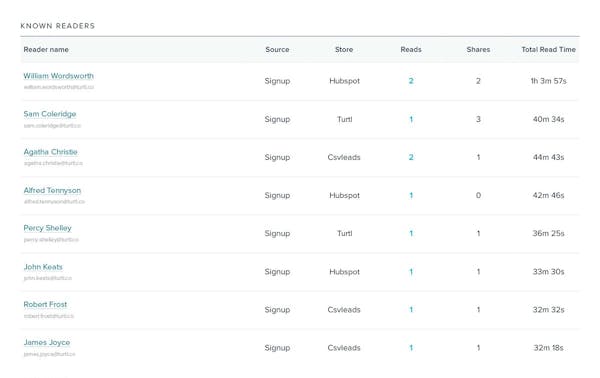The image size is (600, 378).
Task: Open Agatha Christie's reads count link
Action: [x=411, y=157]
